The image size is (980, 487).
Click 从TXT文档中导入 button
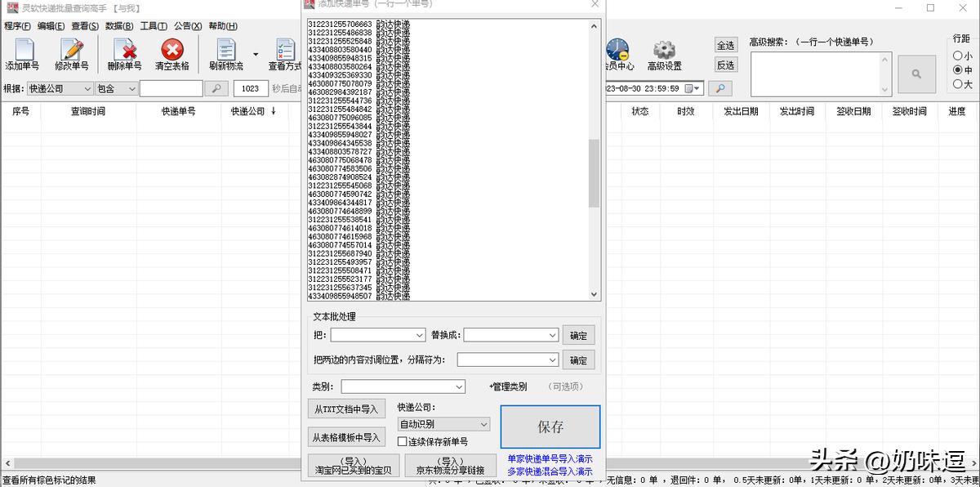(x=346, y=409)
